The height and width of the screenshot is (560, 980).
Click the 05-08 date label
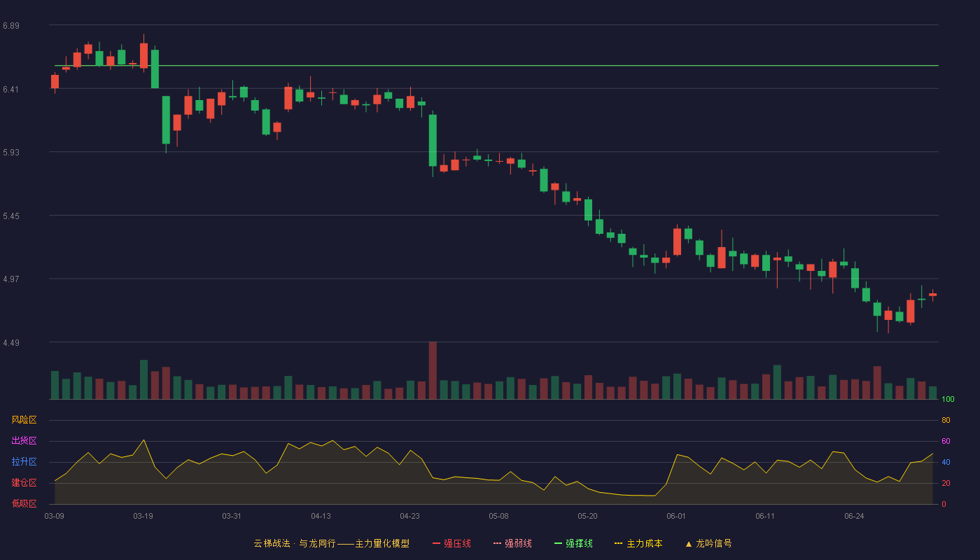coord(499,517)
